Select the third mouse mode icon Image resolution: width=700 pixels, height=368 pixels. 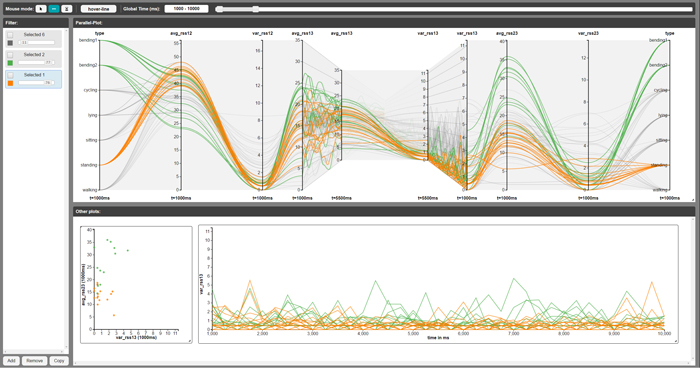(x=67, y=8)
